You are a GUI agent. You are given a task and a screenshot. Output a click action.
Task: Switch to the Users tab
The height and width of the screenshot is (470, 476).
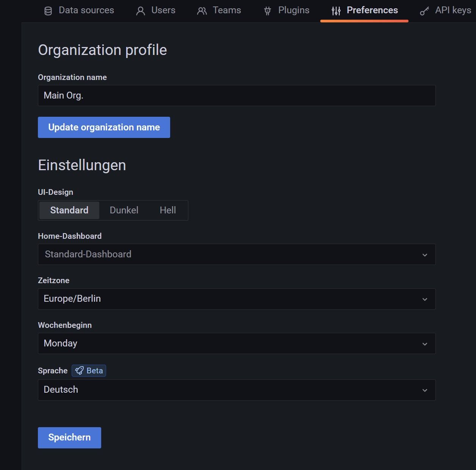click(x=163, y=10)
